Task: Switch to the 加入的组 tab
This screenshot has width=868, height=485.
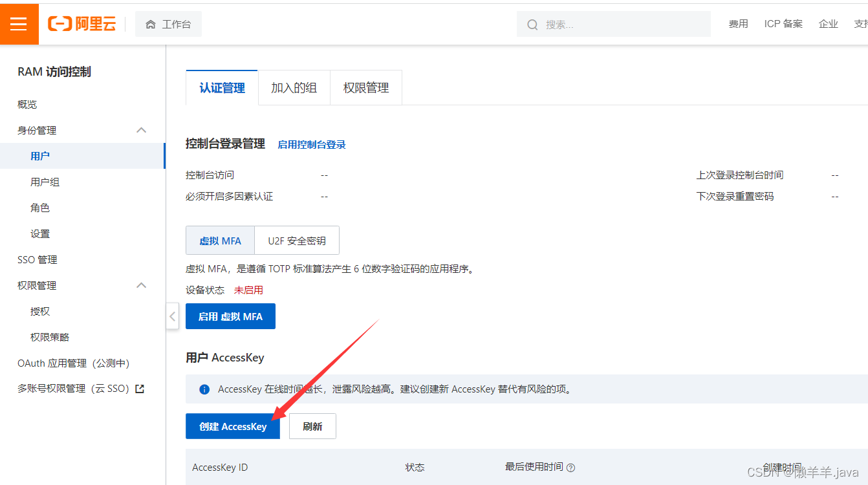Action: tap(294, 88)
